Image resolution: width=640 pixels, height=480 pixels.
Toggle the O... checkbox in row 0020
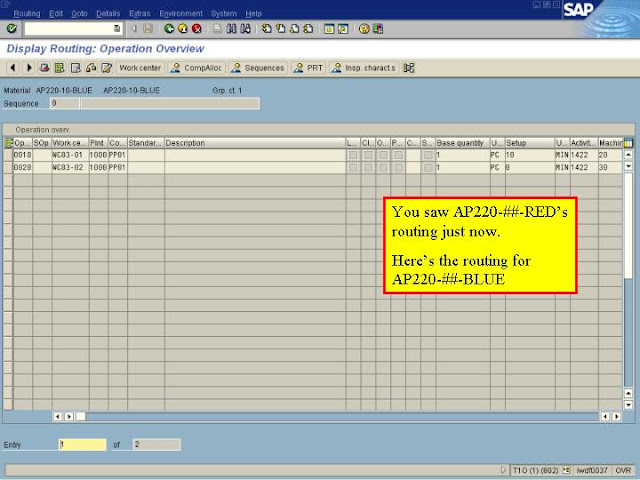383,167
